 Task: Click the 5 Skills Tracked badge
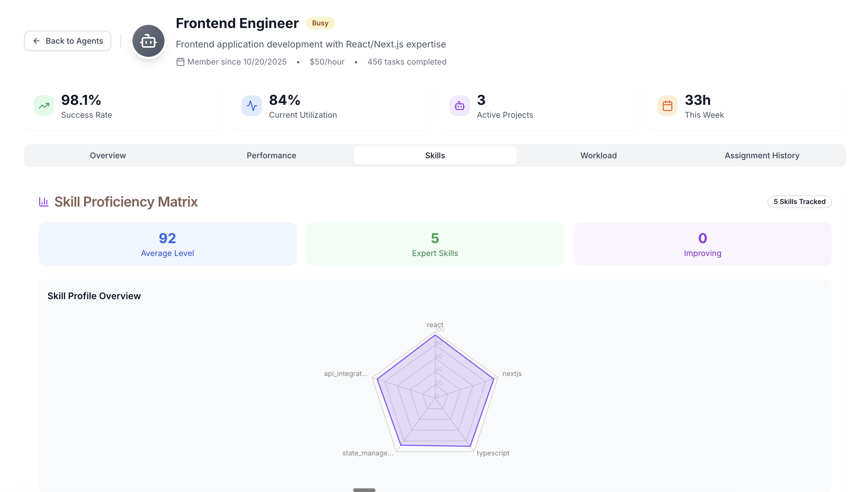point(799,202)
